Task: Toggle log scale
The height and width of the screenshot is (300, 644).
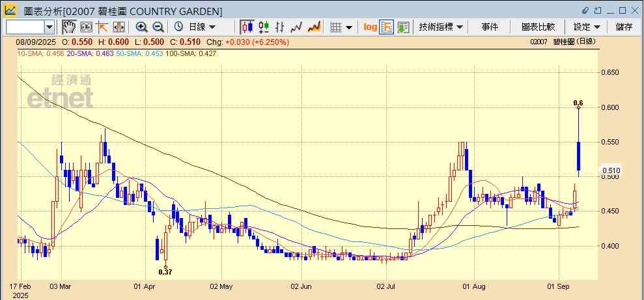Action: (370, 27)
